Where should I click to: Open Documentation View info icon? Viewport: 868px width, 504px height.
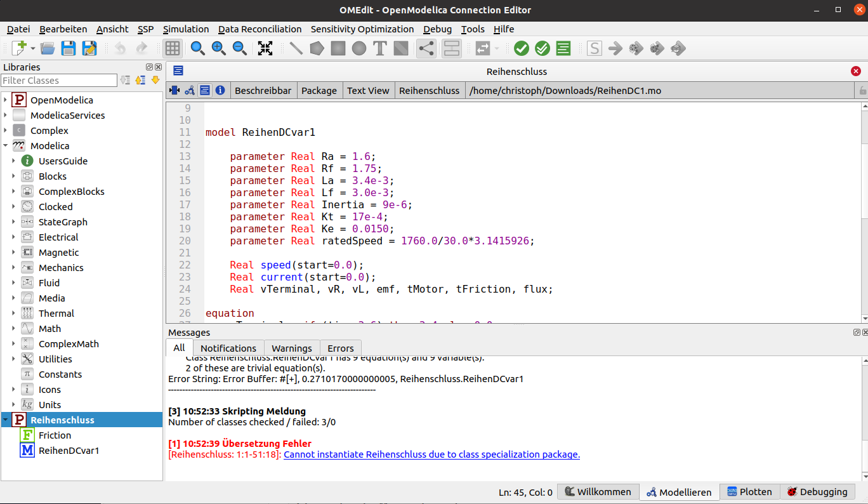pos(220,91)
